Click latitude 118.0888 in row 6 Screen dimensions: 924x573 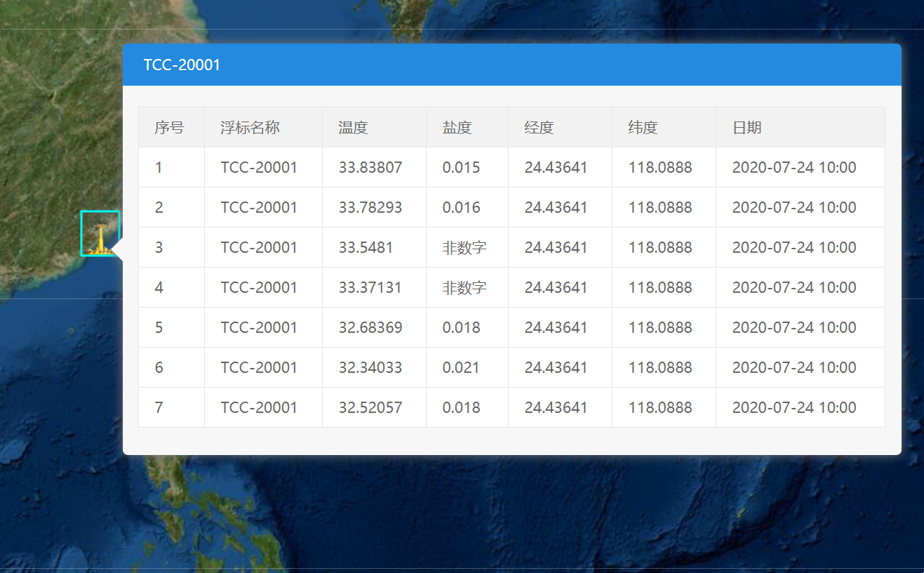tap(660, 368)
